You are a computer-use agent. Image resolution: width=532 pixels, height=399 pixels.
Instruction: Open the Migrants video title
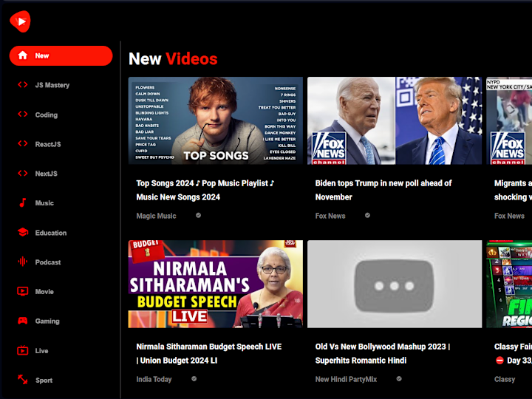click(513, 190)
